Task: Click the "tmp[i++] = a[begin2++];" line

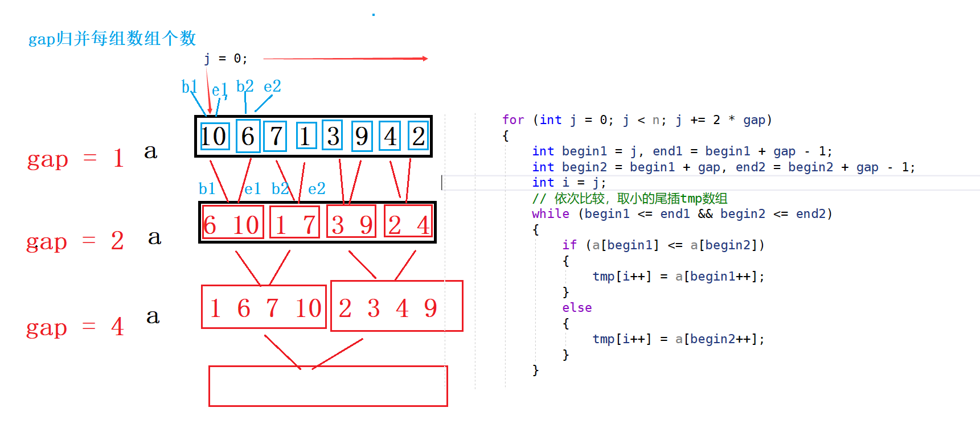Action: 679,339
